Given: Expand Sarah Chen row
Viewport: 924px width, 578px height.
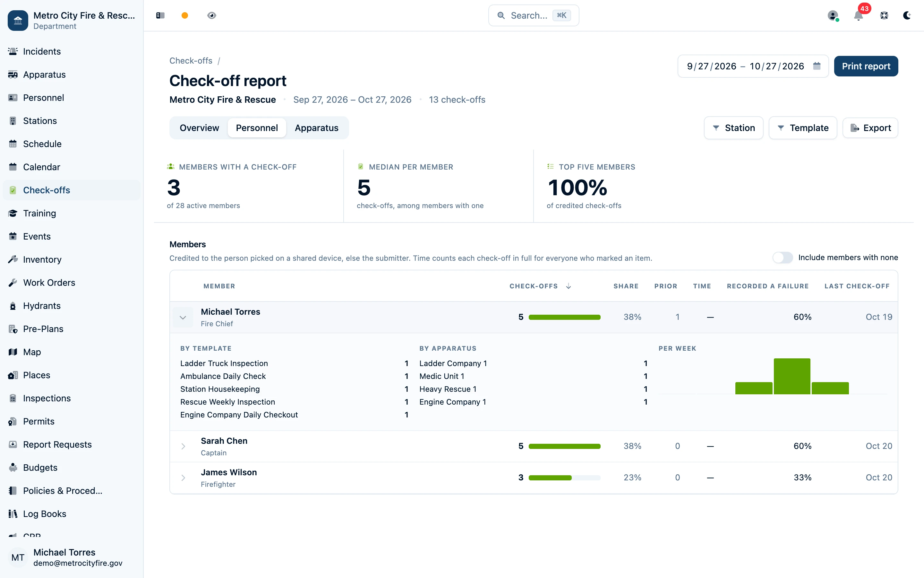Looking at the screenshot, I should (183, 446).
